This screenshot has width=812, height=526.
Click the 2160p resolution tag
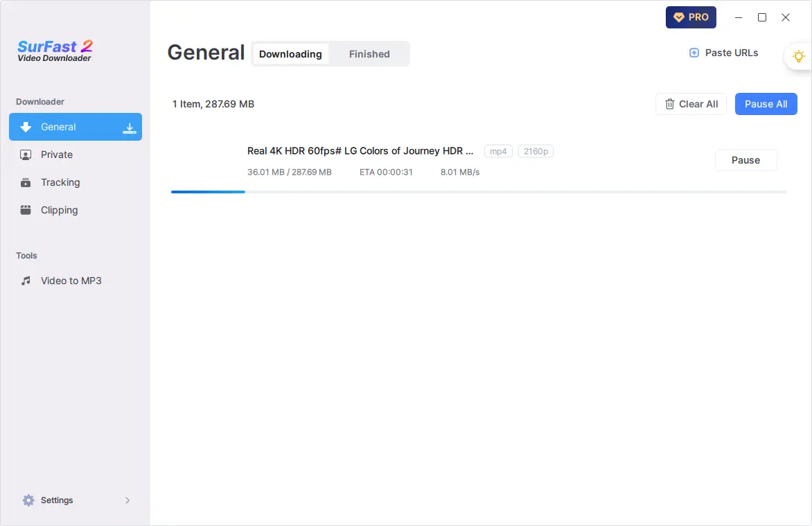pos(536,151)
